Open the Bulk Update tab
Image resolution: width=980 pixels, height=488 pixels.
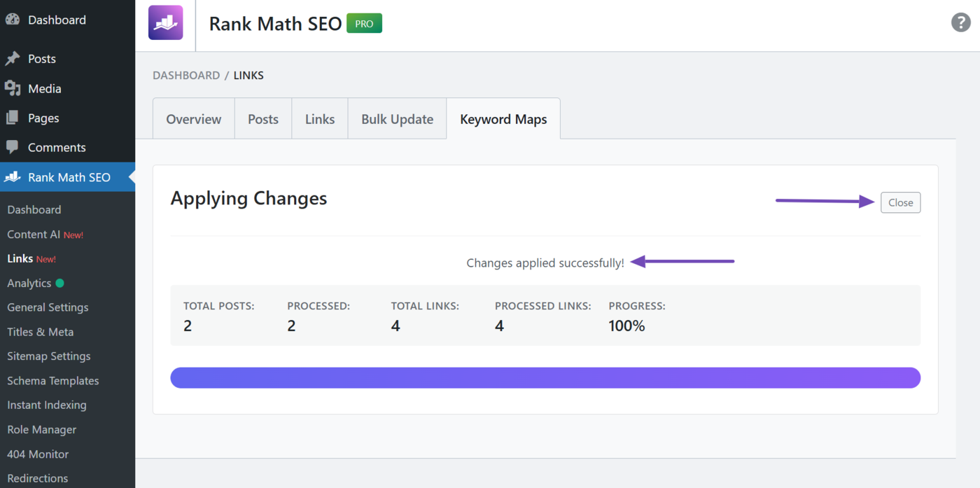click(397, 119)
